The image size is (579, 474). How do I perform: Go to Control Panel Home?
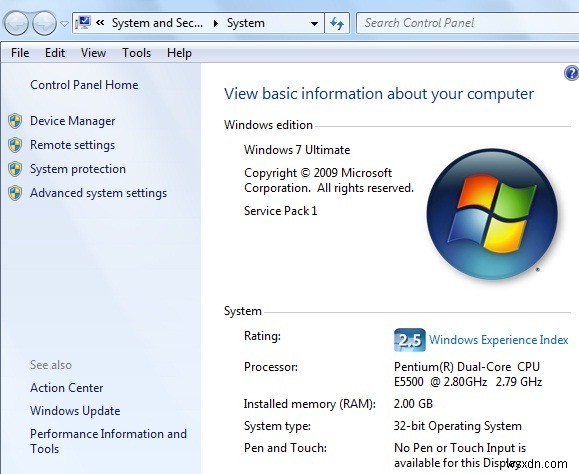[x=84, y=85]
